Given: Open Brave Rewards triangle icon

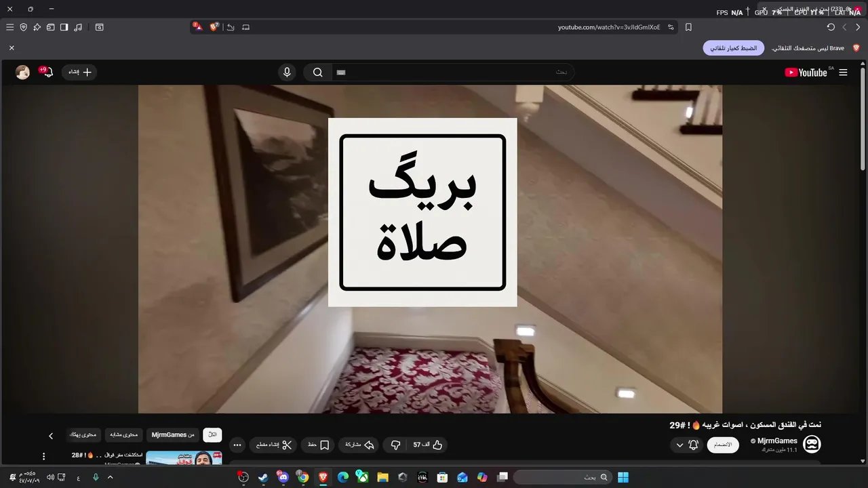Looking at the screenshot, I should tap(197, 27).
